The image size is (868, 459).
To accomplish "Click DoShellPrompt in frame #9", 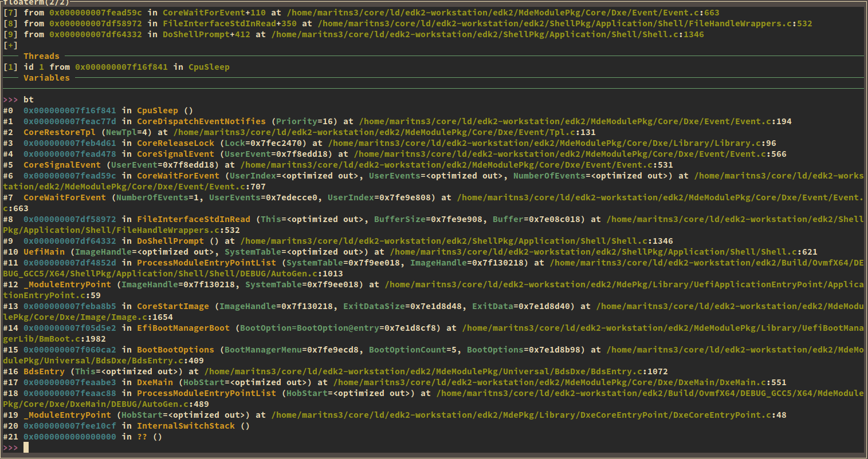I will pyautogui.click(x=170, y=241).
